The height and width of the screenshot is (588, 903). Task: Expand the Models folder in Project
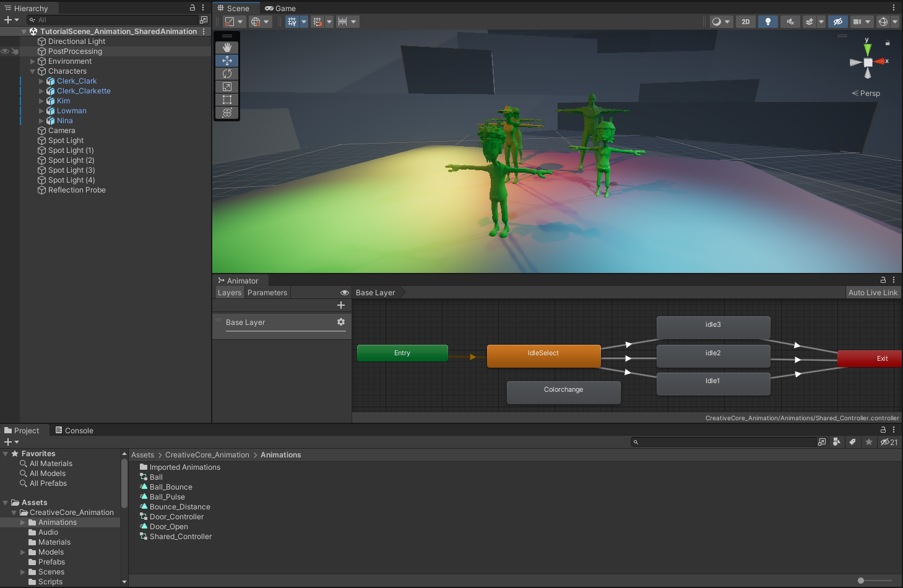(23, 552)
